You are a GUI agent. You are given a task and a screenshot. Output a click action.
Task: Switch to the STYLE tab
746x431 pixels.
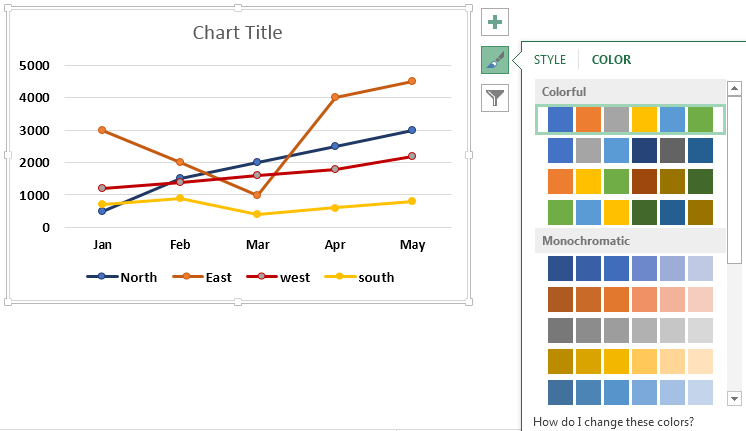click(x=550, y=59)
